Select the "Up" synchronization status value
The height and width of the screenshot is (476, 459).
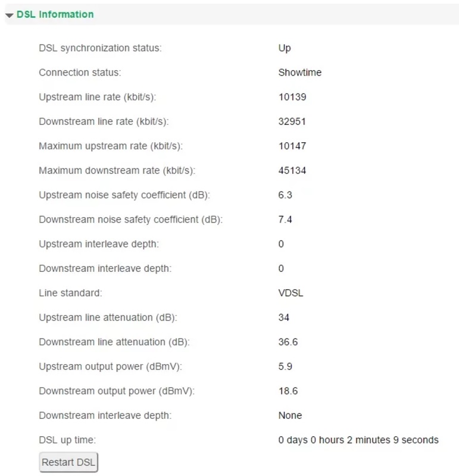click(285, 48)
